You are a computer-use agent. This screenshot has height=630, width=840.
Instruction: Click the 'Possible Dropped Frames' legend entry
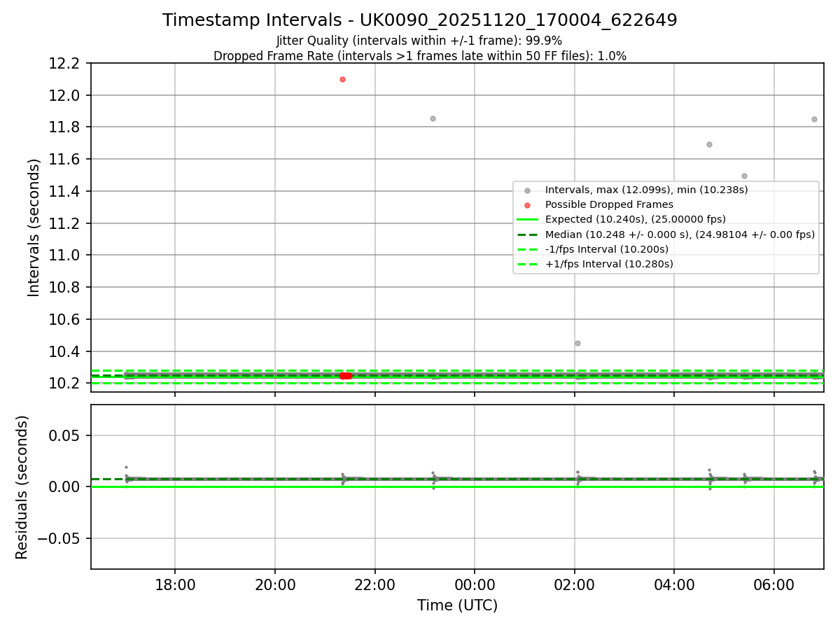609,204
